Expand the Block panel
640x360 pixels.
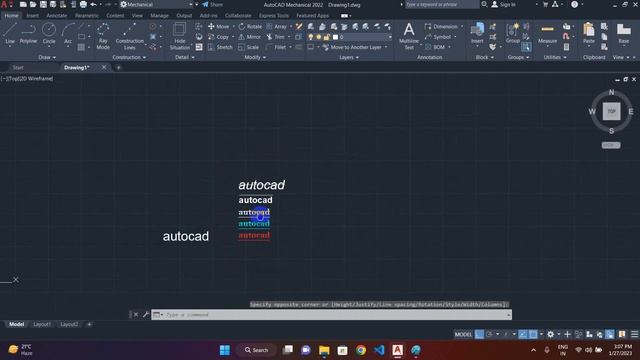pyautogui.click(x=485, y=58)
